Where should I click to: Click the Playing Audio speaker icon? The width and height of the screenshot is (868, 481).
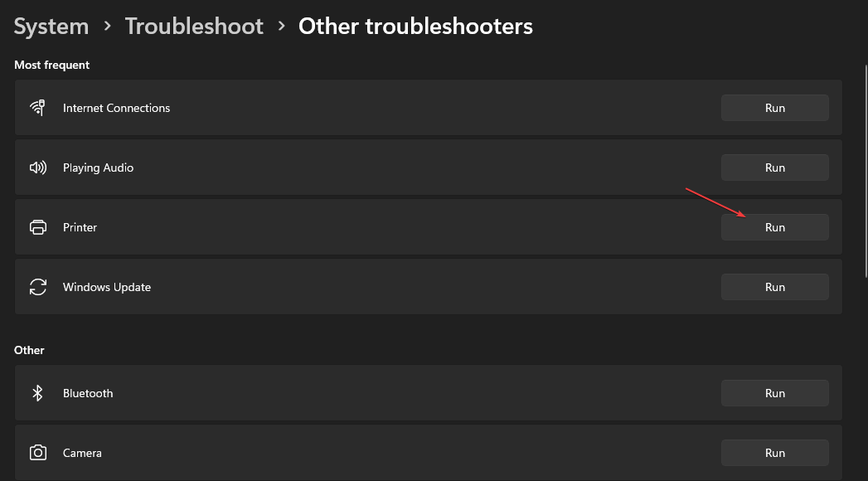(x=37, y=168)
